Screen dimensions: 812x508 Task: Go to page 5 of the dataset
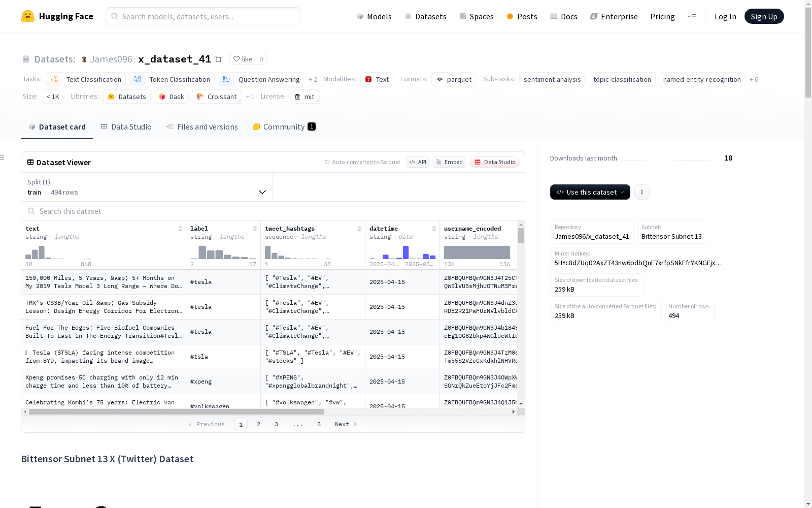pyautogui.click(x=319, y=424)
